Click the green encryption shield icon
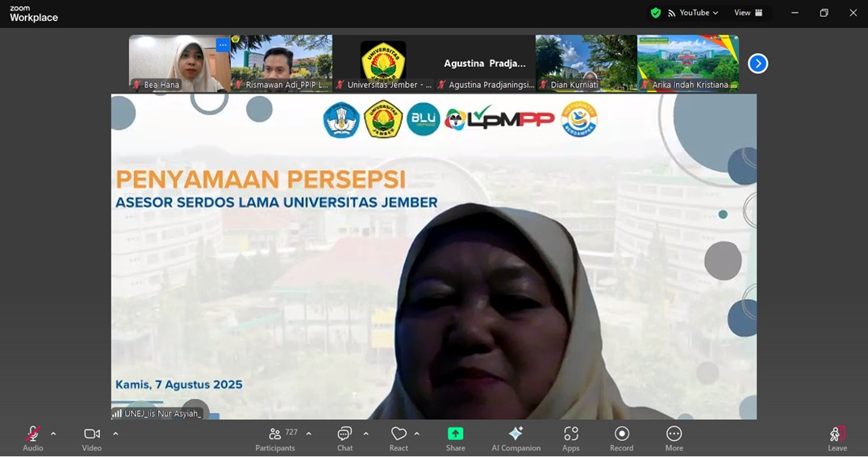This screenshot has width=868, height=457. point(656,13)
